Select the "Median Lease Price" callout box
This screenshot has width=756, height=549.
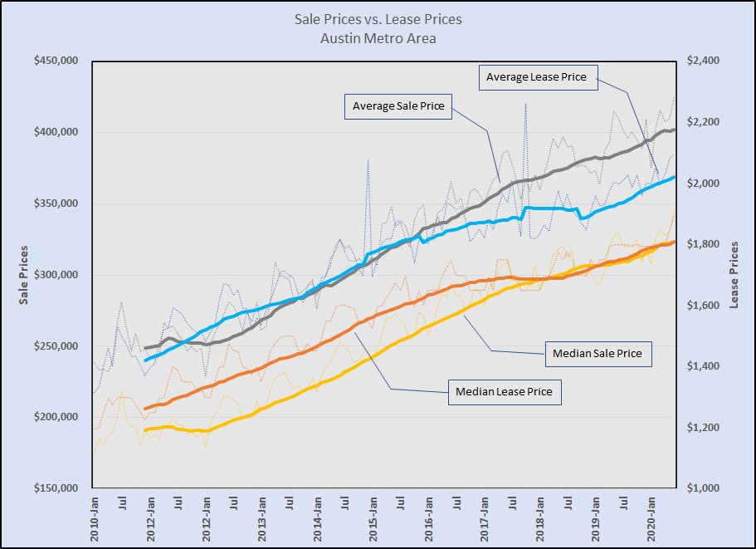(x=505, y=391)
